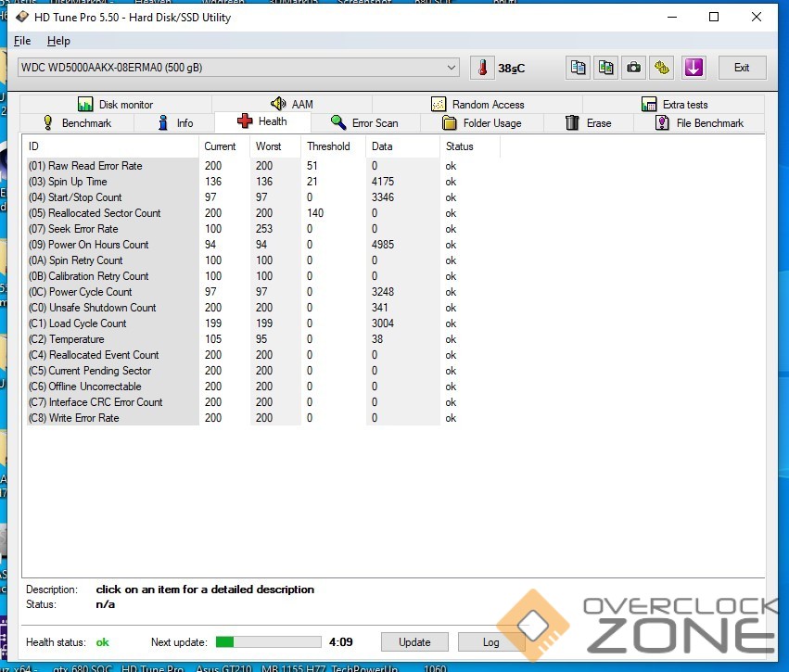Image resolution: width=789 pixels, height=672 pixels.
Task: Select the (C4) Reallocated Event Count row
Action: 263,355
